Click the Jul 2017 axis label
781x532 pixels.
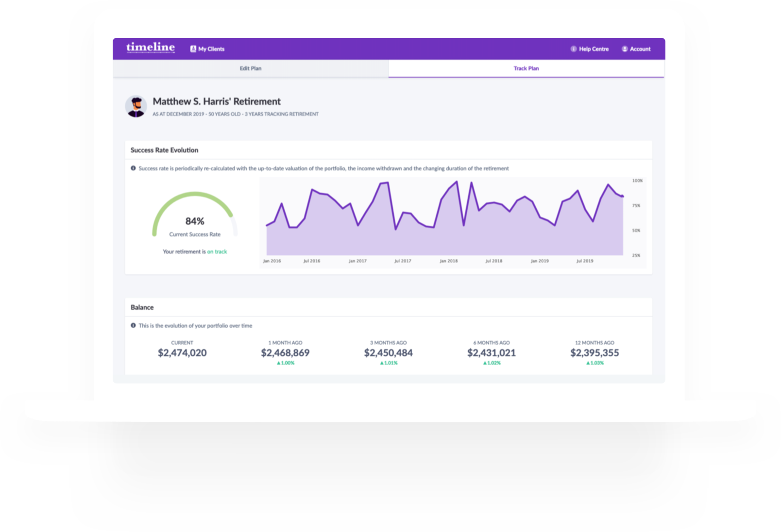pyautogui.click(x=403, y=261)
